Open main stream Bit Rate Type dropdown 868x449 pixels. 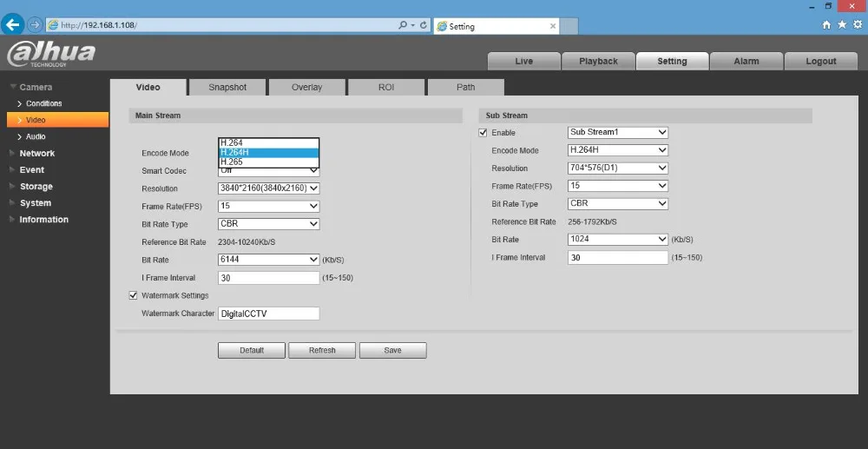coord(269,224)
